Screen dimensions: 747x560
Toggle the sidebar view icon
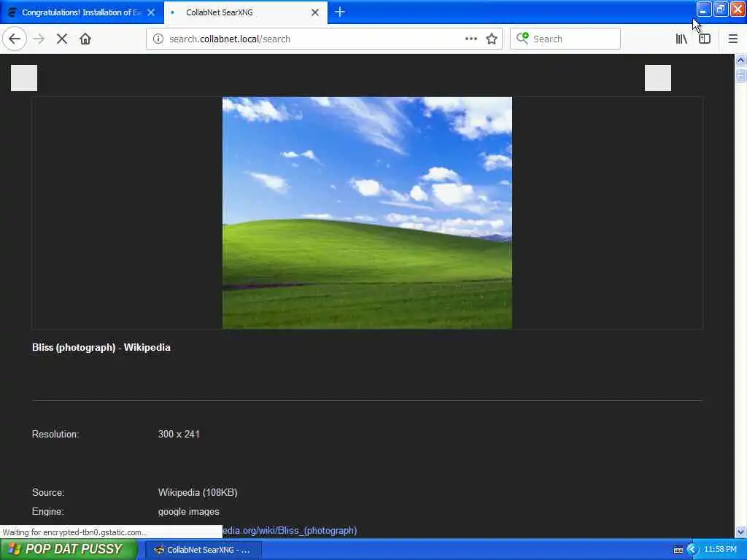(705, 39)
